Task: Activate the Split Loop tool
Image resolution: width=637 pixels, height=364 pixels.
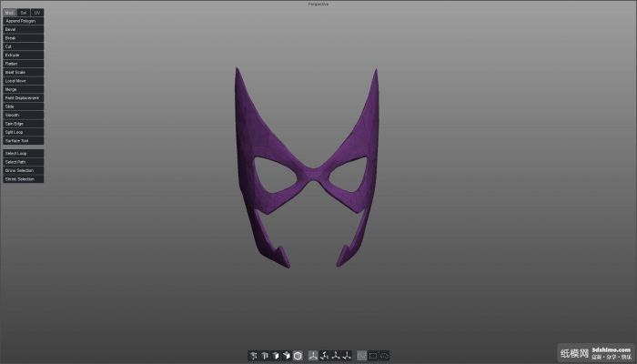Action: click(23, 132)
